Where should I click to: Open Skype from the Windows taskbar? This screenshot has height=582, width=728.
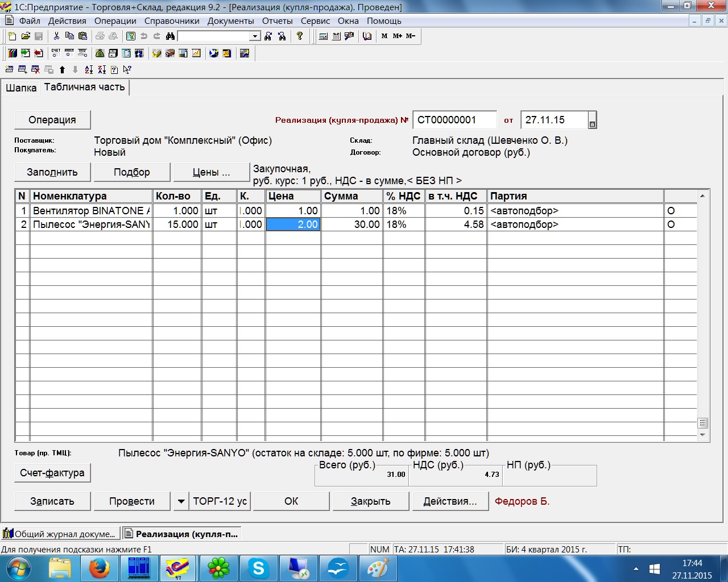[259, 568]
